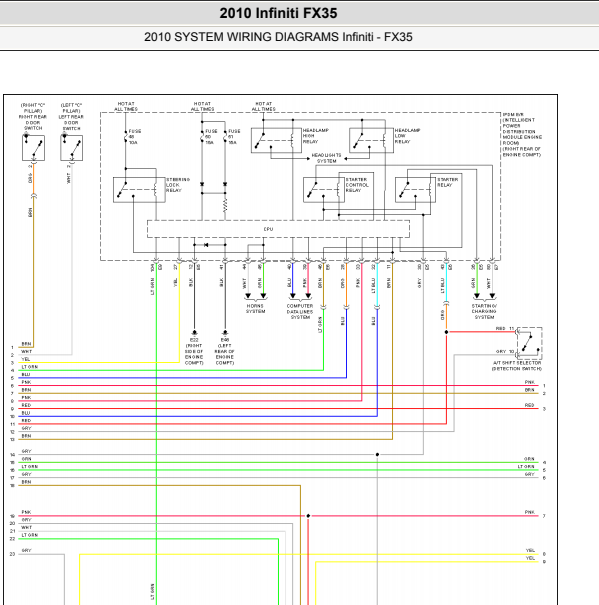Click the "RIGHT REAR DOOR SWITCH" label text
This screenshot has height=605, width=599.
(x=33, y=117)
